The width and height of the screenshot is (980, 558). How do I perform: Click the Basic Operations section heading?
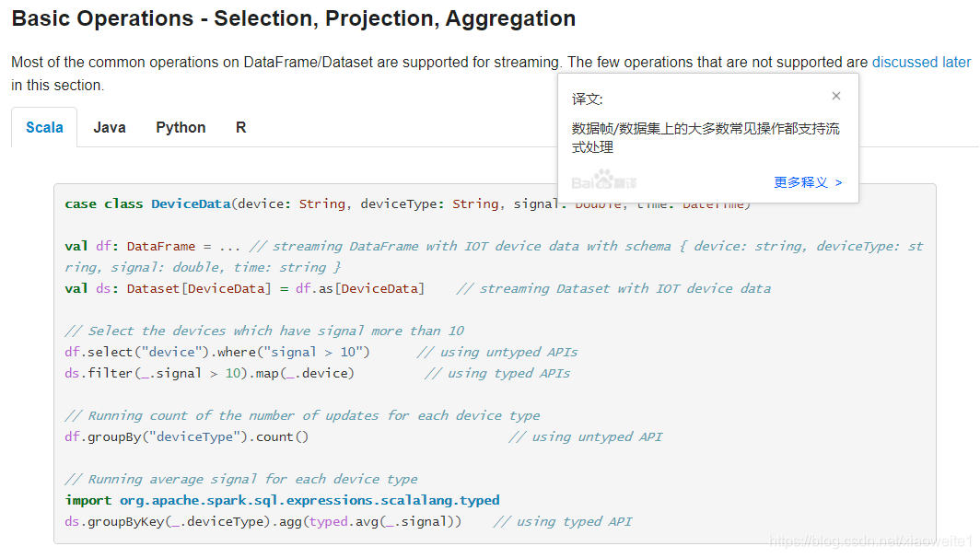coord(294,18)
